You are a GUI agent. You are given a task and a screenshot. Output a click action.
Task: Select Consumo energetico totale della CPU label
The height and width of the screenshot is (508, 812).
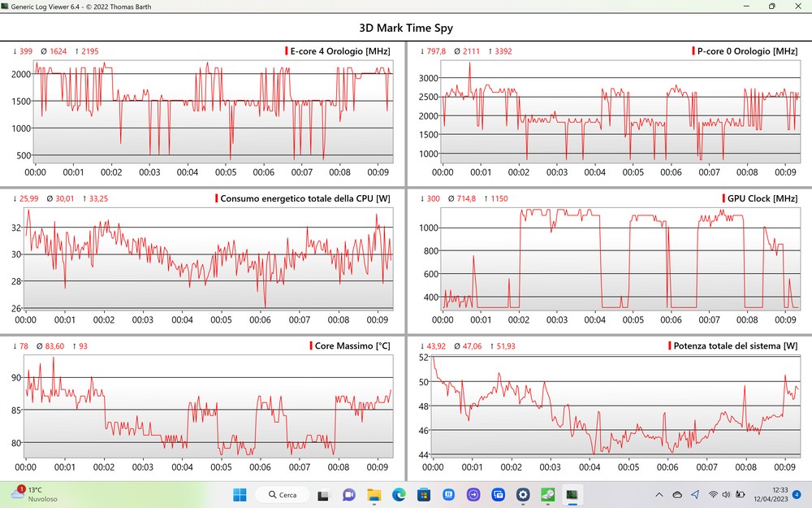click(305, 198)
